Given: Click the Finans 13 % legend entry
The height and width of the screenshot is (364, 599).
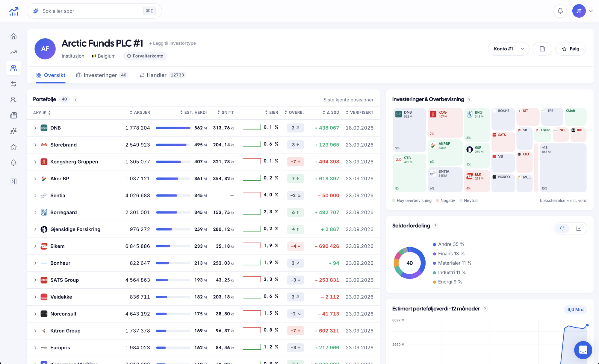Looking at the screenshot, I should [449, 254].
